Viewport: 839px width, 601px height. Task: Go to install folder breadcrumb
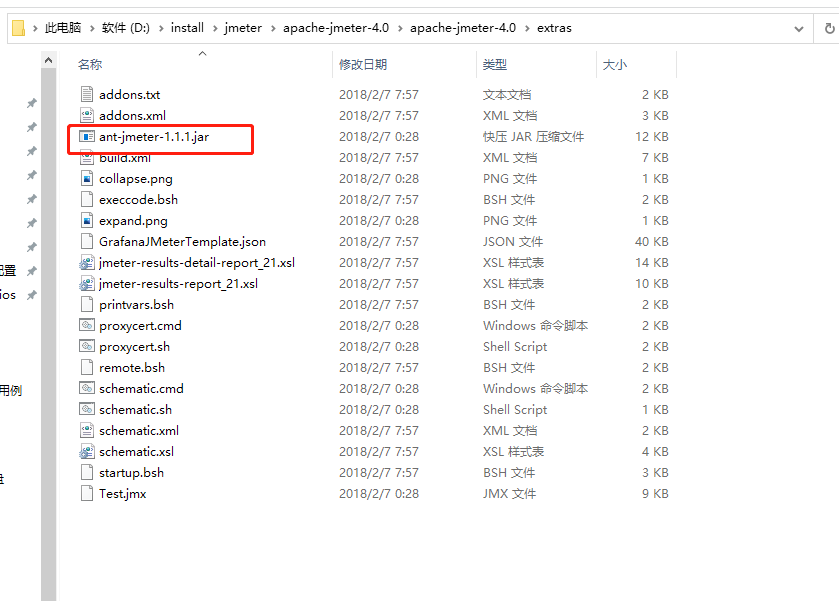187,28
